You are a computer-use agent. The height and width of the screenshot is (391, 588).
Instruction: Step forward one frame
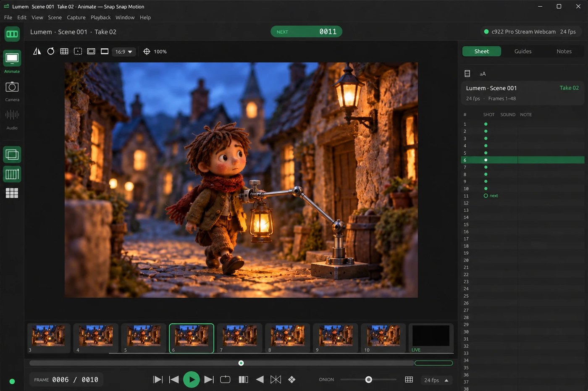(209, 380)
